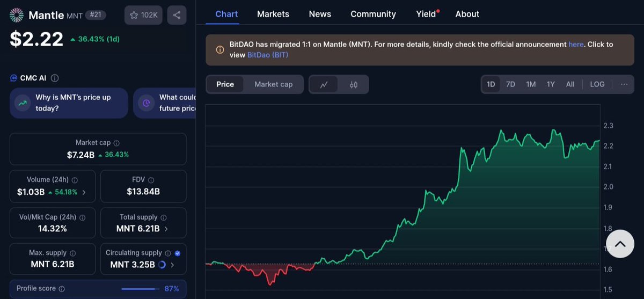Add Mantle to watchlist with star button

pyautogui.click(x=143, y=15)
